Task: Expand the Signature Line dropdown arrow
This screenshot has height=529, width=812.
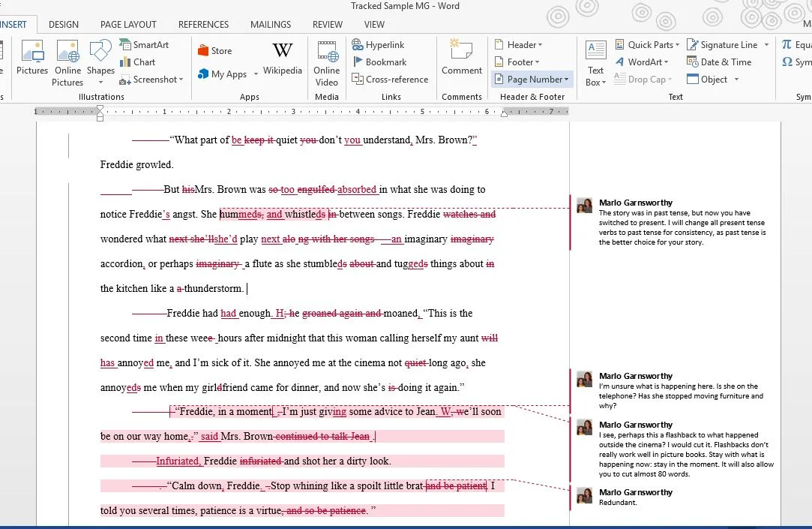Action: click(766, 44)
